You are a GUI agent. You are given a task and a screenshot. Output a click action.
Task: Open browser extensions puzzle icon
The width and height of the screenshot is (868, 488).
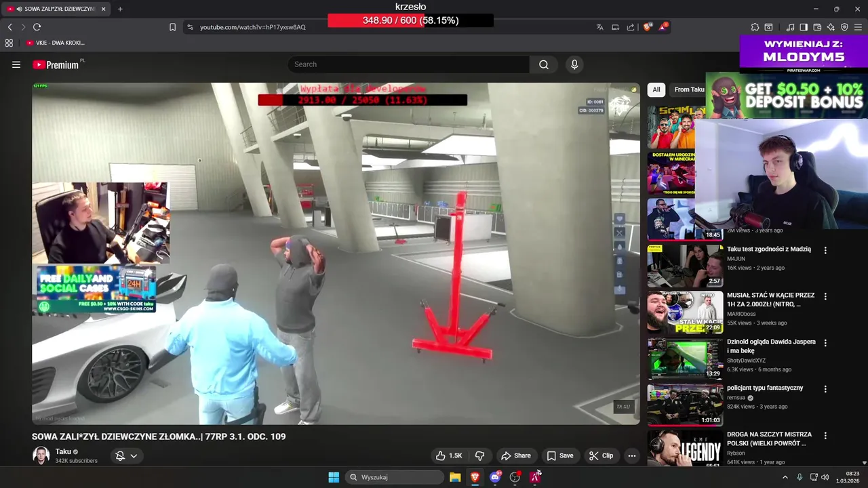[755, 27]
